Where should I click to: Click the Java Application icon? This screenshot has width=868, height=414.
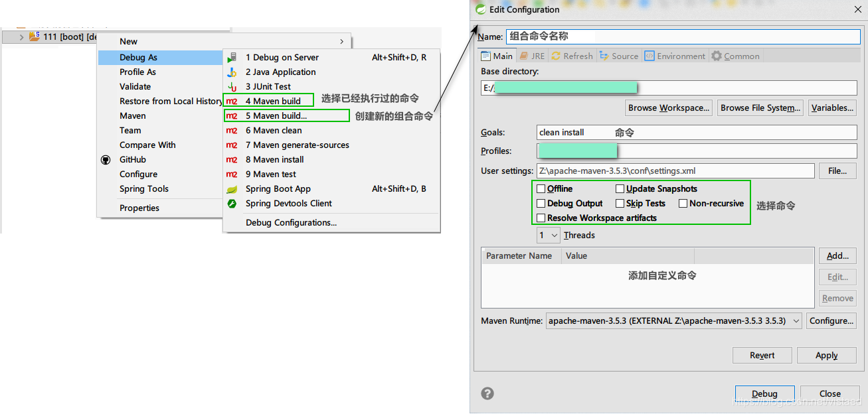(232, 72)
